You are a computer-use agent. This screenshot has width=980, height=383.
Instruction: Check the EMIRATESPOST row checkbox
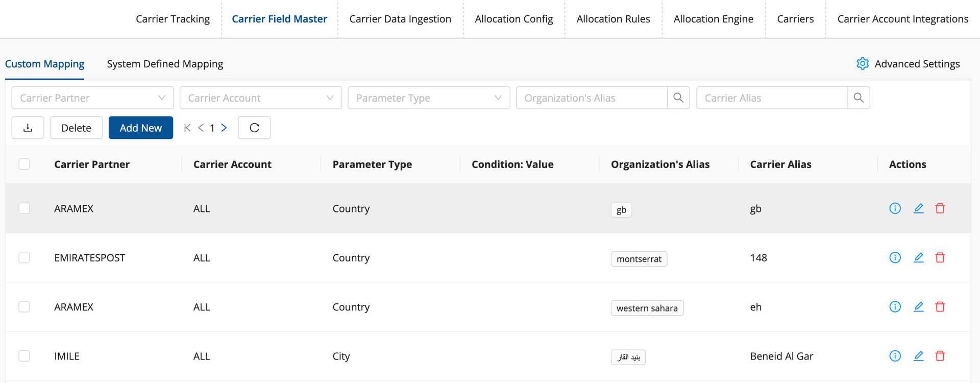[24, 257]
